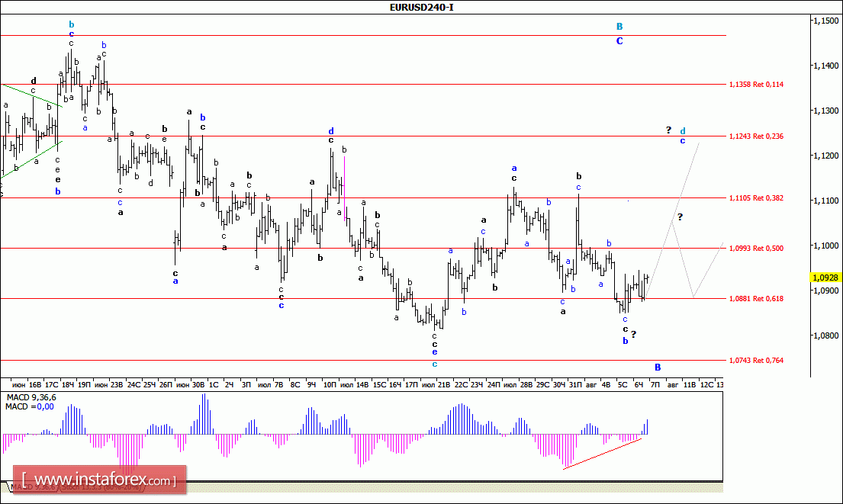Click the 1,1100 price scale value
The height and width of the screenshot is (504, 843).
click(x=825, y=201)
